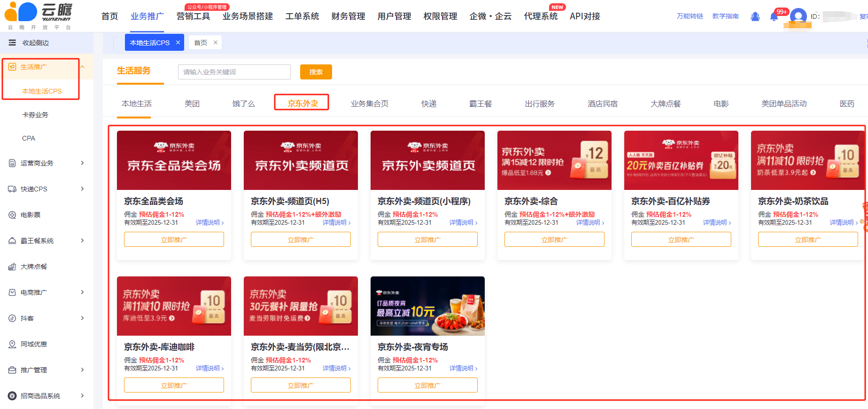
Task: Click the 京东外卖-频道页(小程序) banner image
Action: [427, 160]
